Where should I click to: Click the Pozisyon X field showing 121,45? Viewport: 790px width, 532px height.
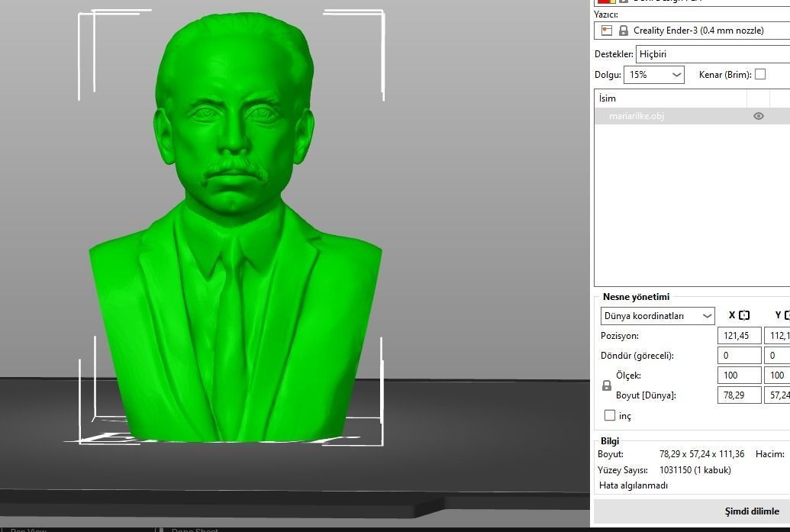coord(739,336)
